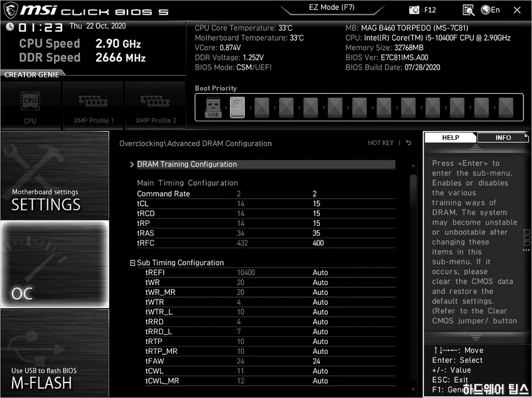Screen dimensions: 532x398
Task: Select the tWTR_L Auto value
Action: pyautogui.click(x=320, y=312)
